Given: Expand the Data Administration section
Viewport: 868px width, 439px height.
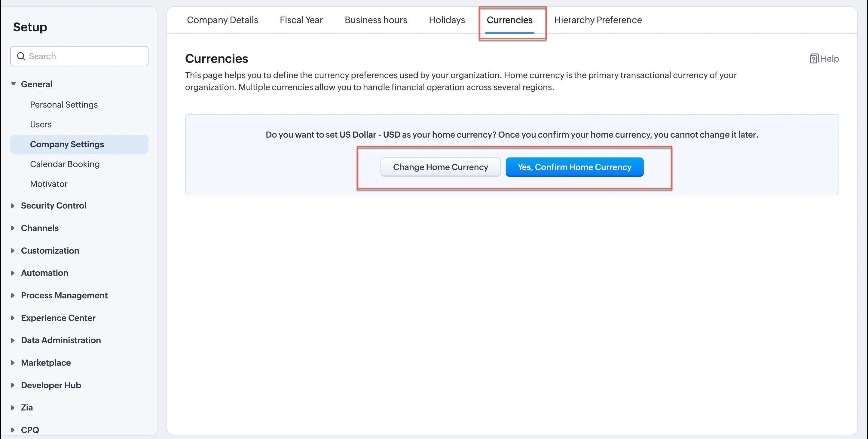Looking at the screenshot, I should (x=13, y=340).
